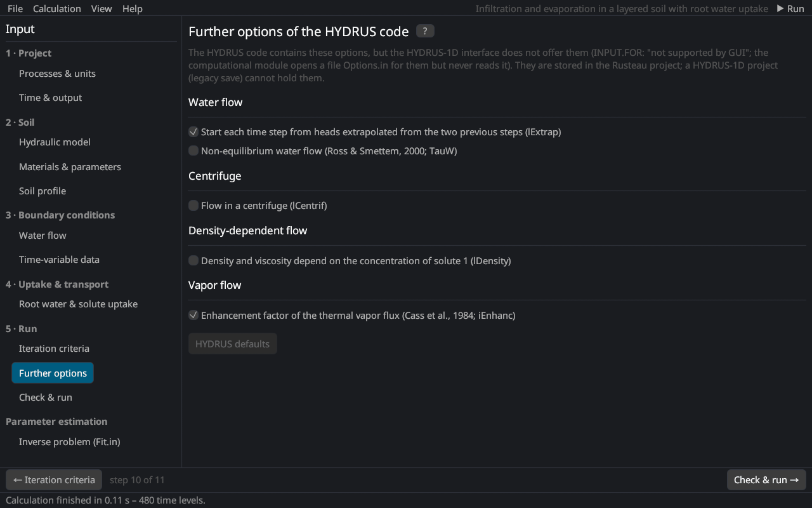Viewport: 812px width, 508px height.
Task: Open Iteration criteria in the sidebar
Action: click(x=54, y=349)
